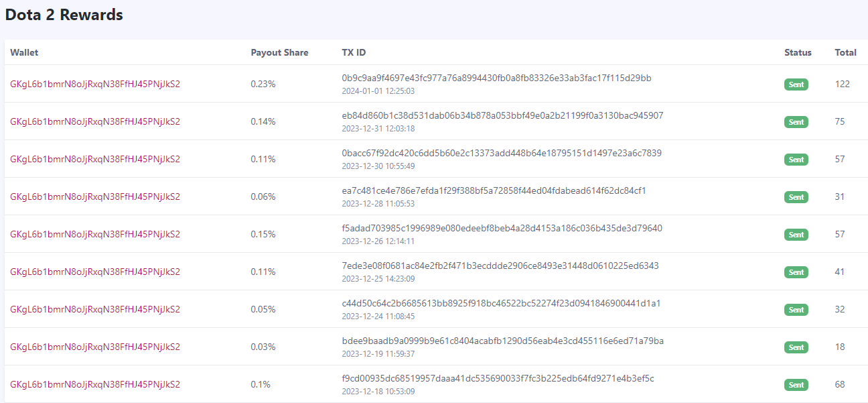Open wallet link in the 0.23% payout row
This screenshot has height=403, width=868.
pos(95,84)
